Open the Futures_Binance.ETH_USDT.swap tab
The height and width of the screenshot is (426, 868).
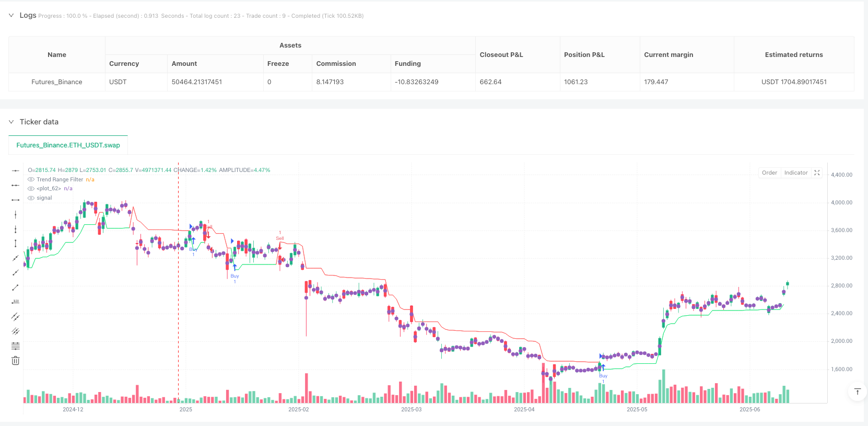68,145
